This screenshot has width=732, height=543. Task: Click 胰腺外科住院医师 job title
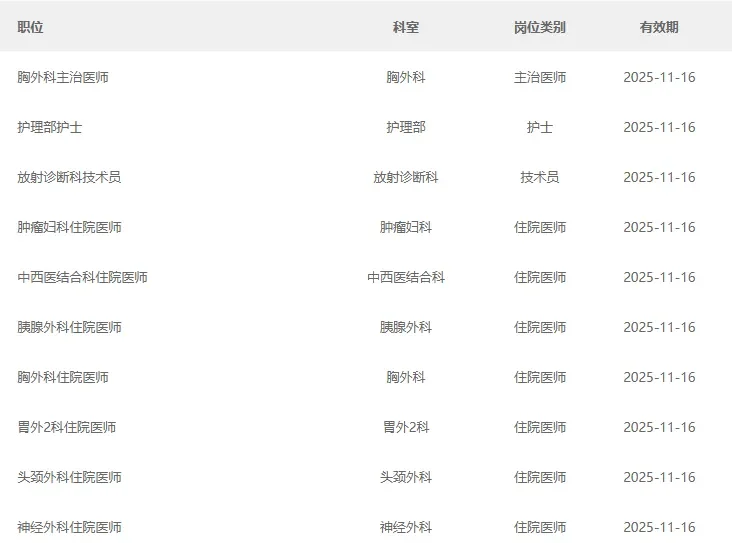tap(69, 327)
